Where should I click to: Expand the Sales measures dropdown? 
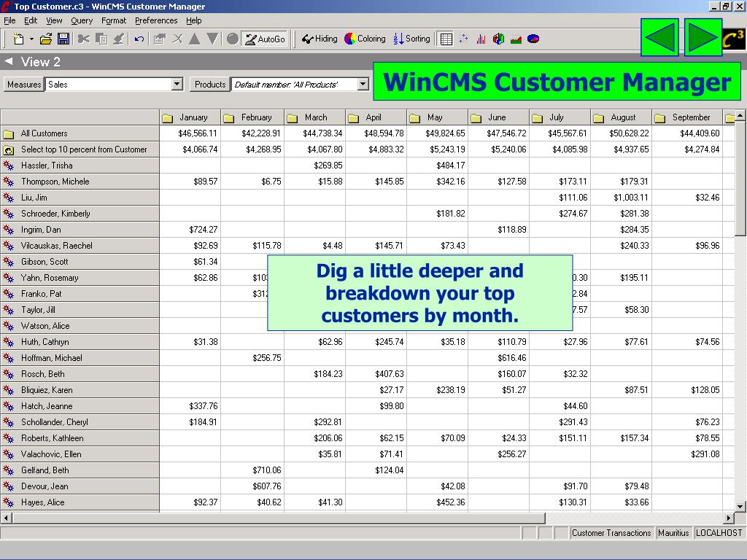click(x=177, y=85)
